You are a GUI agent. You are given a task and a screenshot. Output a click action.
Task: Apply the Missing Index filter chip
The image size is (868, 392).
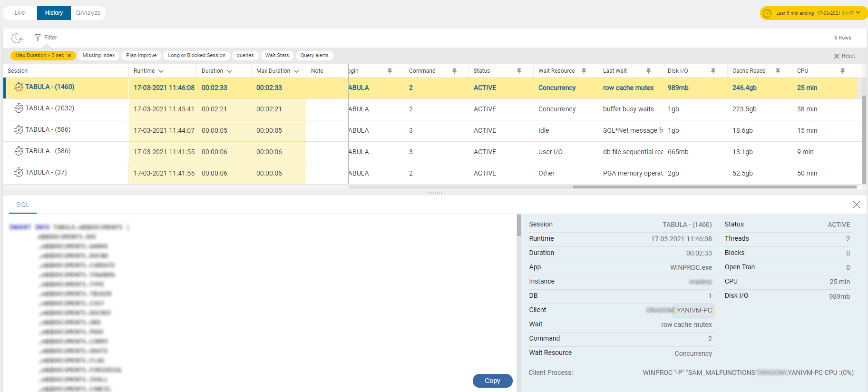point(98,56)
